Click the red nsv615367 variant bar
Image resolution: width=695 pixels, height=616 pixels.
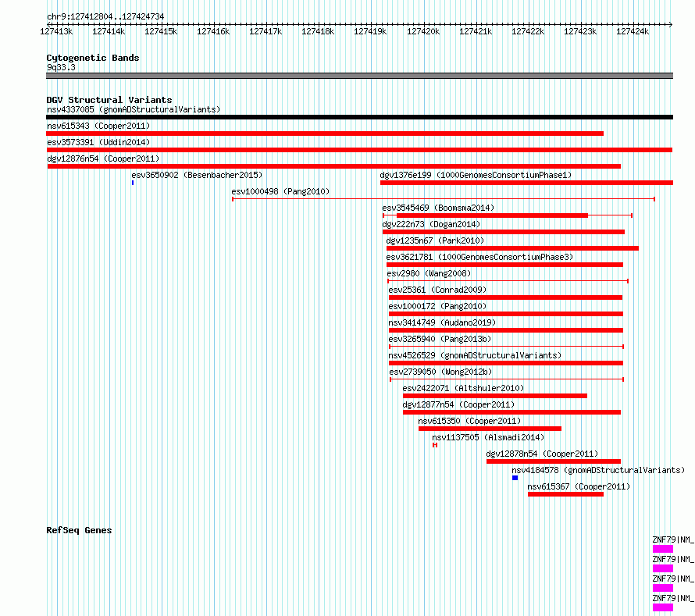tap(565, 494)
